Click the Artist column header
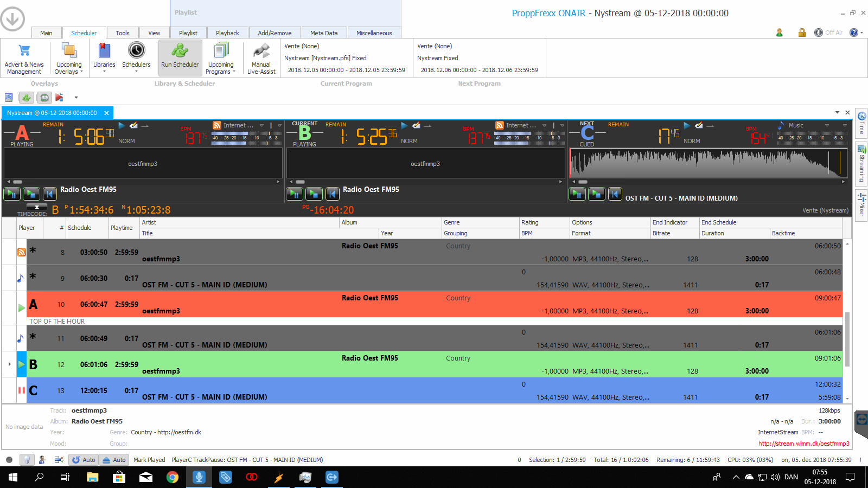This screenshot has height=488, width=868. tap(240, 222)
